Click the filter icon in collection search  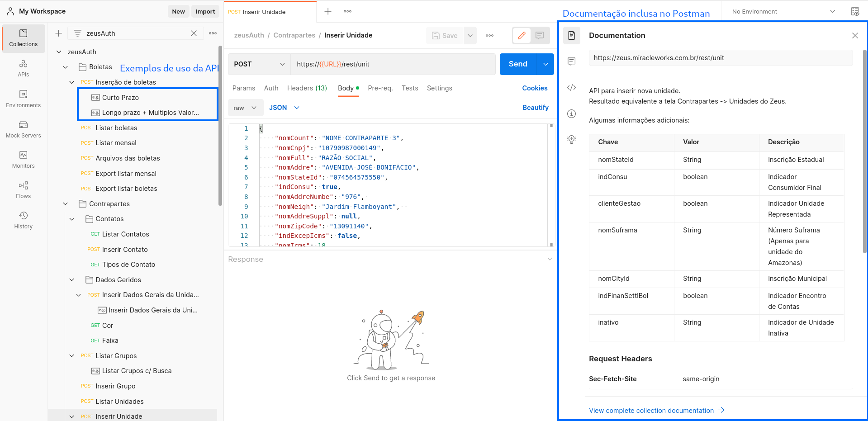click(77, 33)
